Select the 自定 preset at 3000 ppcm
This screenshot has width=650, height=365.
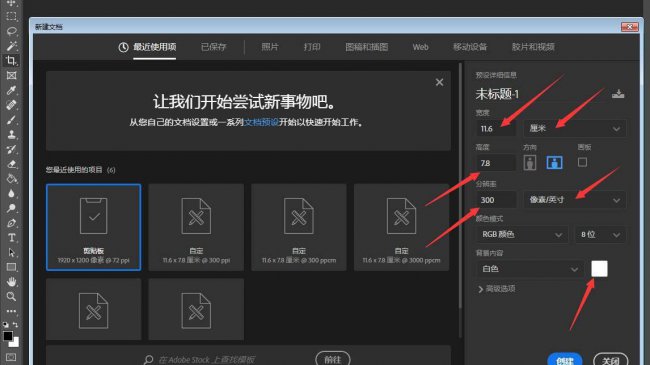[401, 227]
